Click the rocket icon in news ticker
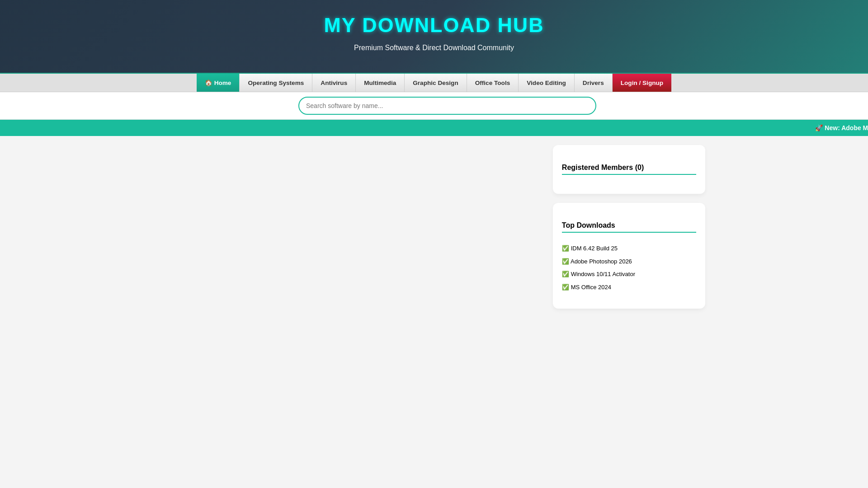Image resolution: width=868 pixels, height=488 pixels. coord(819,128)
